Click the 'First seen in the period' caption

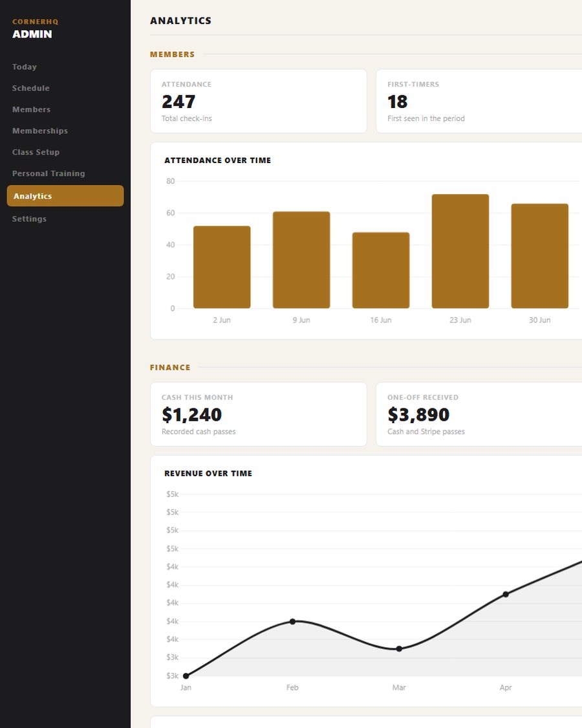point(426,118)
